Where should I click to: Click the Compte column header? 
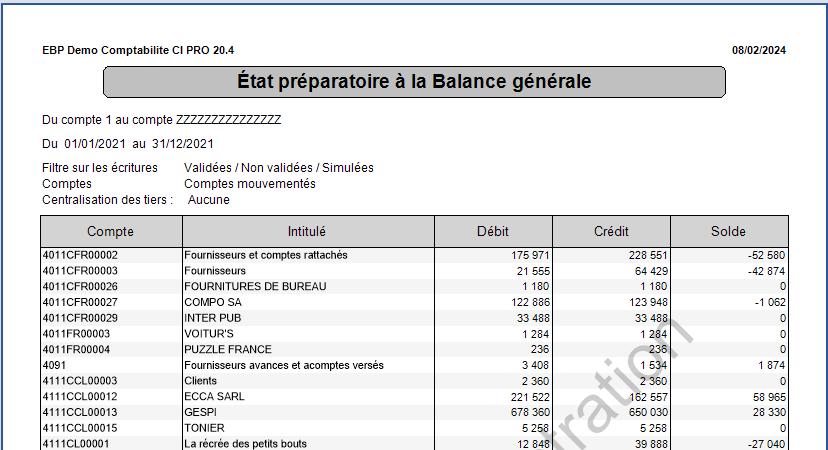(x=110, y=231)
